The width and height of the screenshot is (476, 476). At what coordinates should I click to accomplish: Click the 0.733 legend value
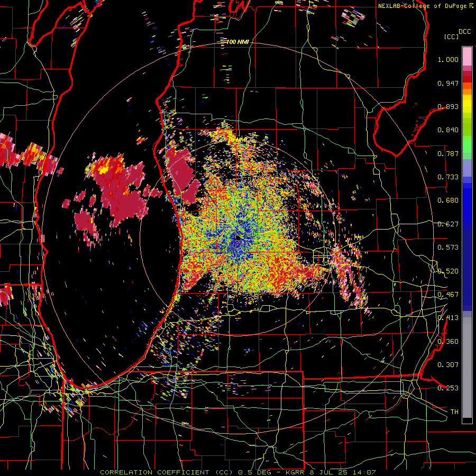pyautogui.click(x=448, y=177)
